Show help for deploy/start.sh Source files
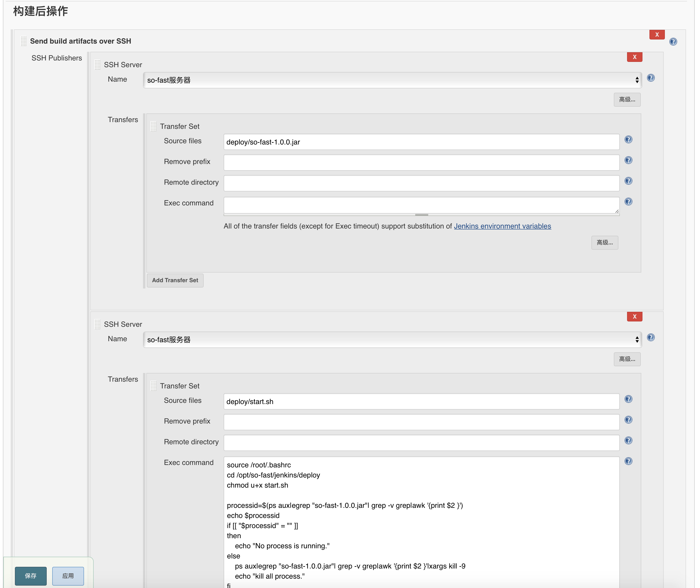Viewport: 700px width, 588px height. pos(628,399)
